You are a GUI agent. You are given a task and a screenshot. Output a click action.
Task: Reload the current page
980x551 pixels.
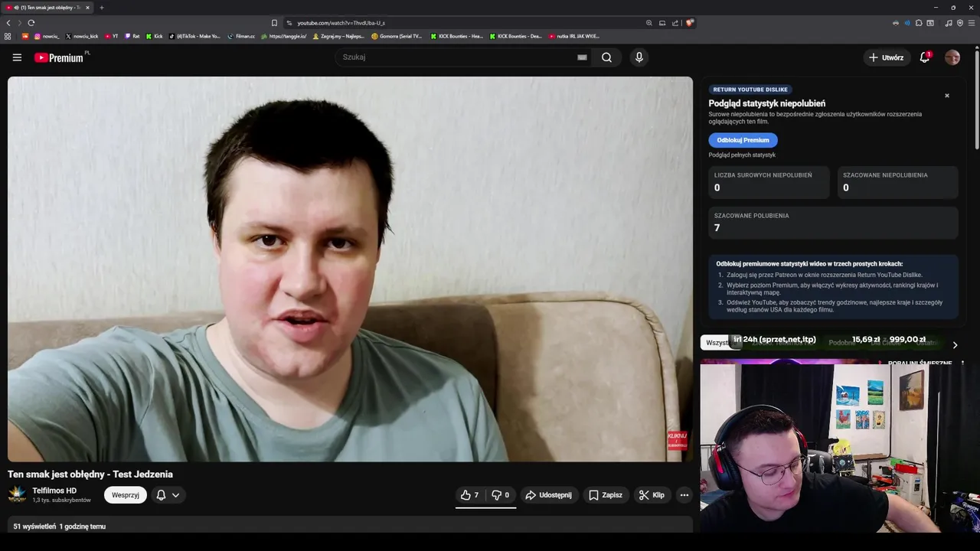pos(31,23)
